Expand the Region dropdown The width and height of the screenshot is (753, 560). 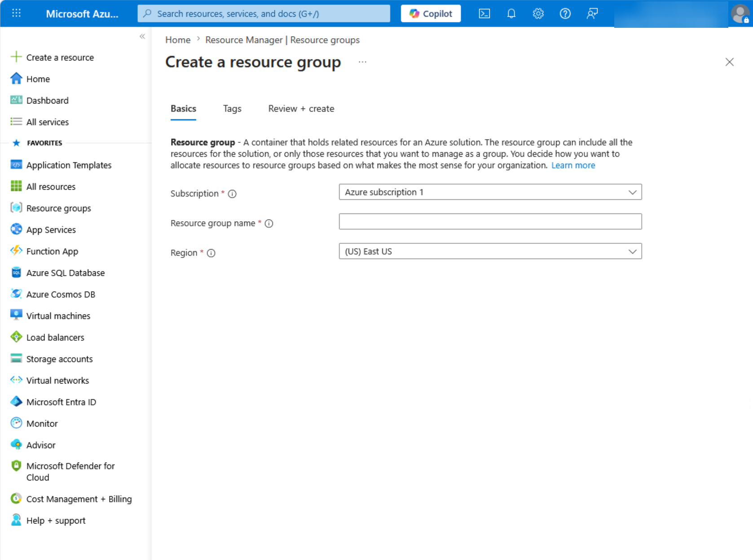(x=490, y=251)
